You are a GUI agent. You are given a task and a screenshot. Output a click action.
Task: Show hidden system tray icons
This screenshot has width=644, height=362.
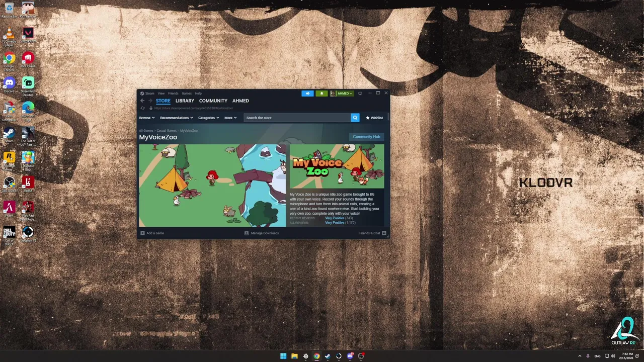tap(580, 356)
